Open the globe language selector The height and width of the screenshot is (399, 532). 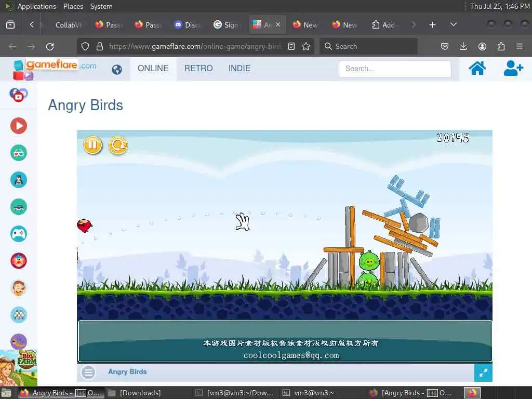point(117,70)
